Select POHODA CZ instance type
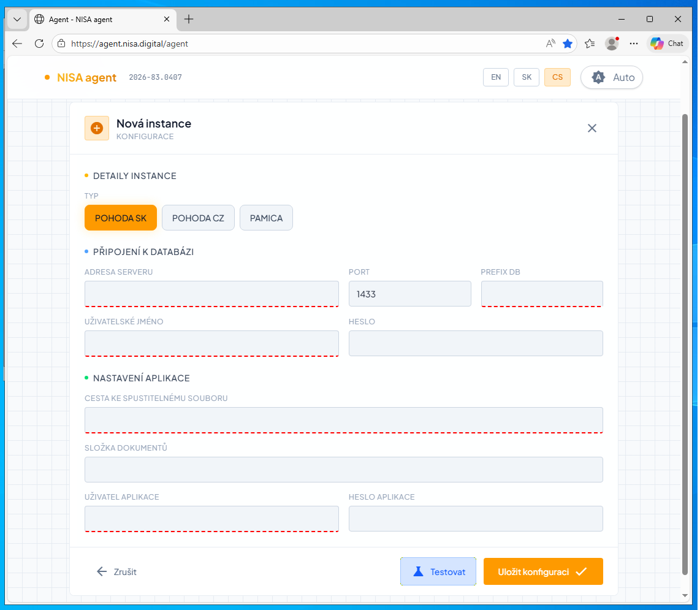The width and height of the screenshot is (700, 610). (198, 218)
